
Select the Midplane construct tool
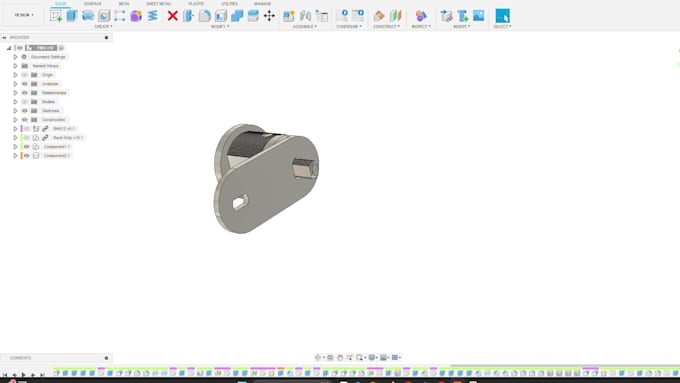pyautogui.click(x=395, y=16)
